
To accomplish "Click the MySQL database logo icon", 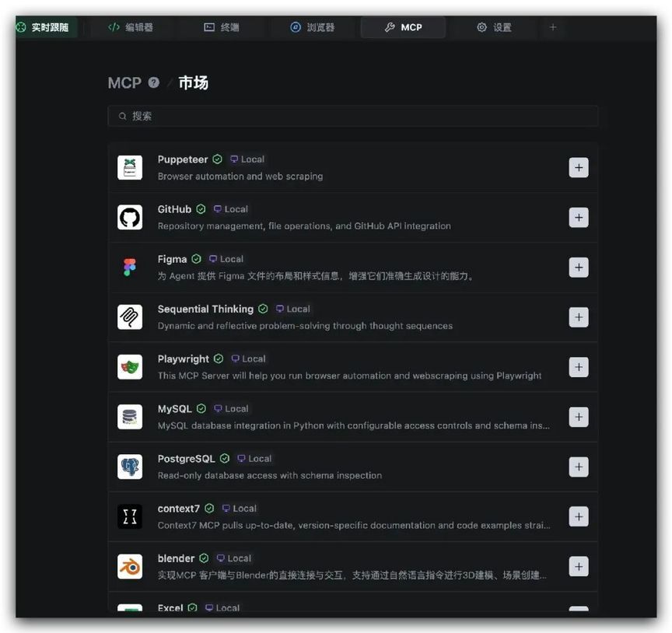I will pyautogui.click(x=130, y=417).
